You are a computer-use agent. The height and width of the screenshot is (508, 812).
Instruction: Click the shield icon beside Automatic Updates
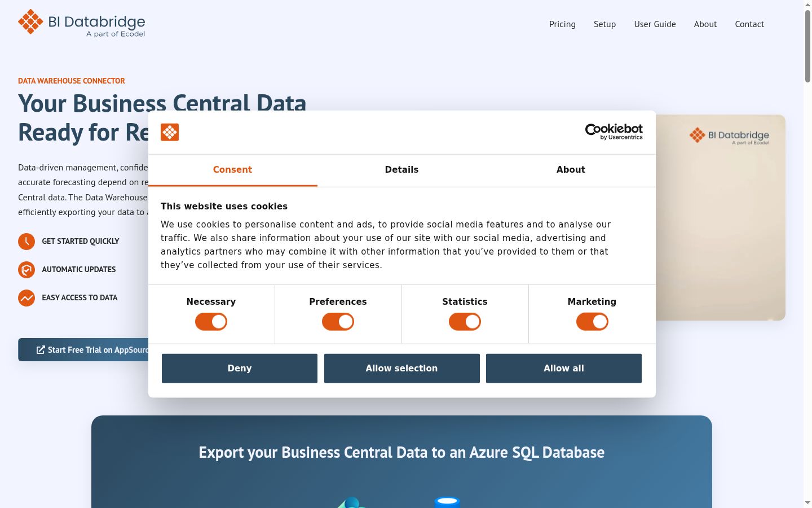click(x=27, y=270)
